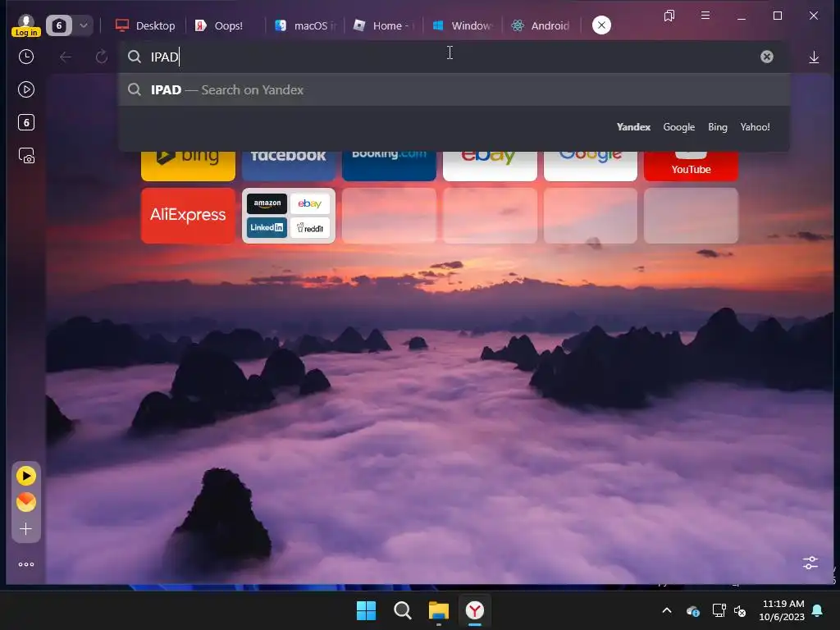Click the Yandex Browser taskbar icon
Screen dimensions: 840x630
click(475, 610)
